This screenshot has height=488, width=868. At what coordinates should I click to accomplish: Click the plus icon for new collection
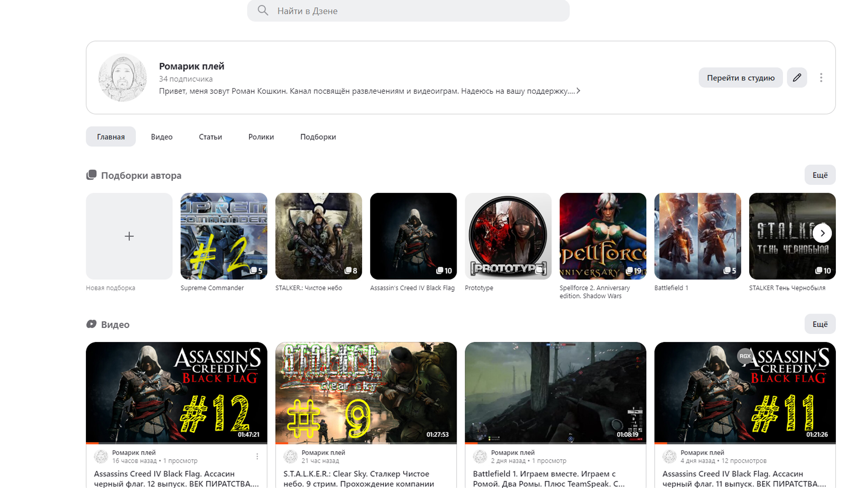(x=129, y=236)
